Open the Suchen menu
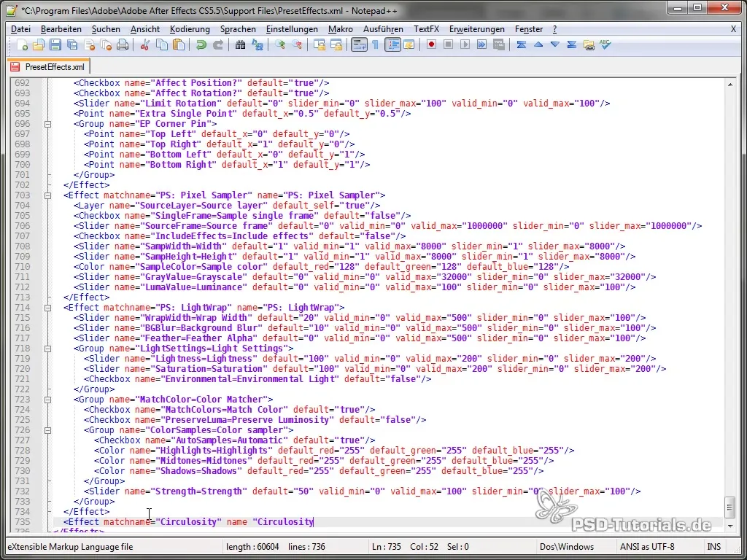The image size is (747, 560). pyautogui.click(x=106, y=29)
